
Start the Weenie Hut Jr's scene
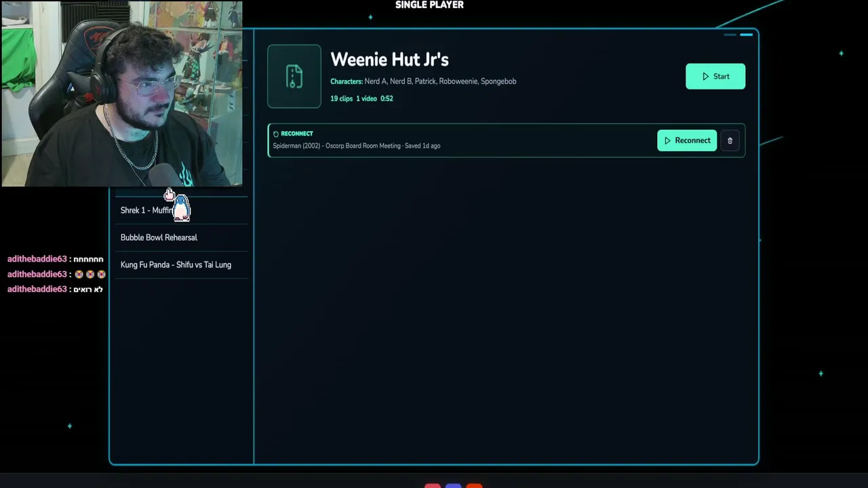(715, 77)
